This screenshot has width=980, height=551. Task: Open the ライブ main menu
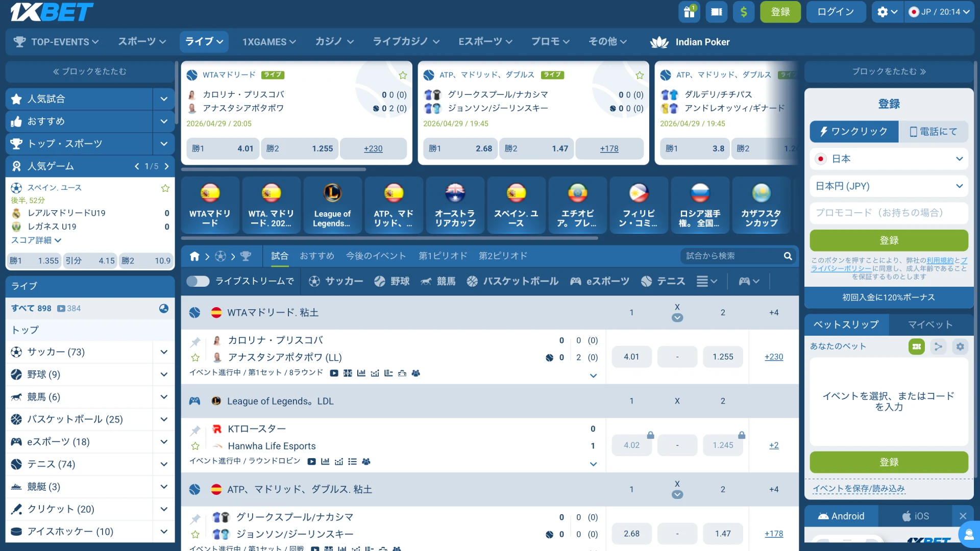coord(204,42)
